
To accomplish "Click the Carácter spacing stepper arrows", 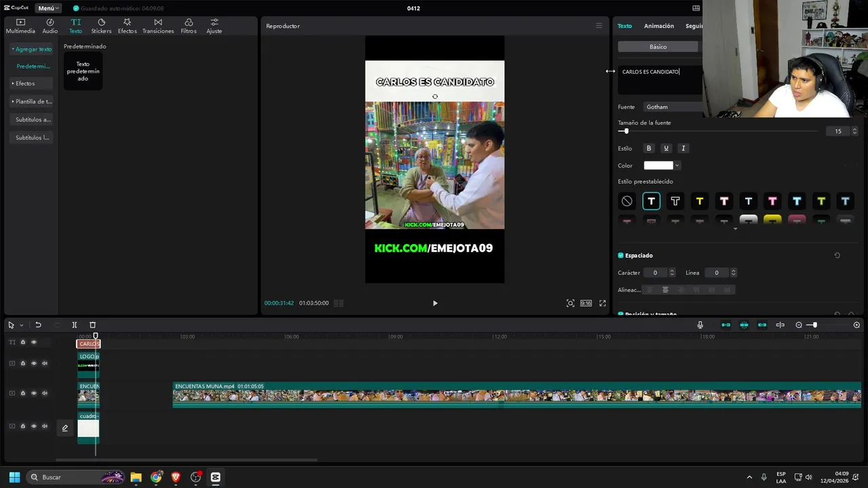I will coord(672,273).
